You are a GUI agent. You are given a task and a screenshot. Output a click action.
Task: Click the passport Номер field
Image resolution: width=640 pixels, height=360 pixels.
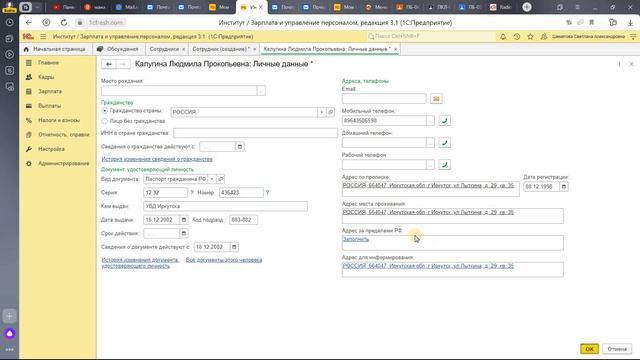241,193
